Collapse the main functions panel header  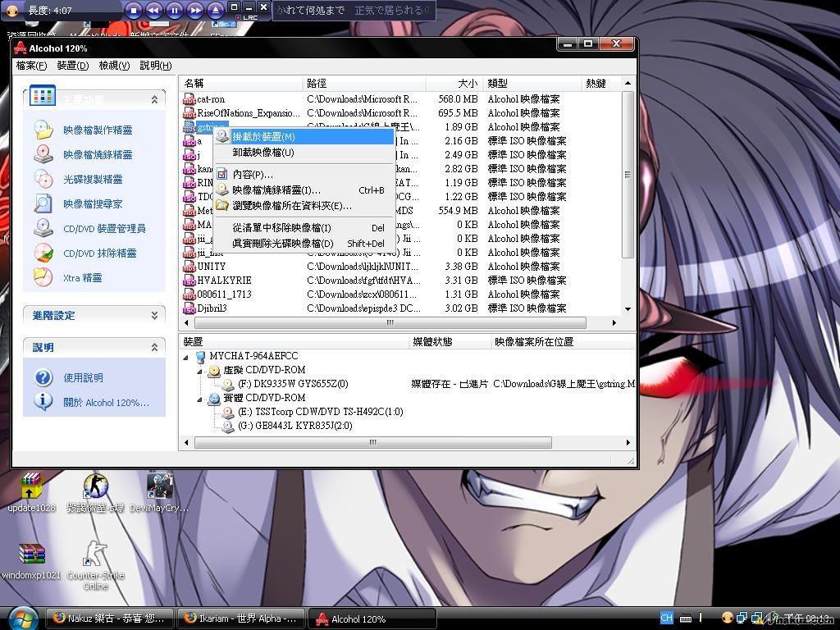154,99
